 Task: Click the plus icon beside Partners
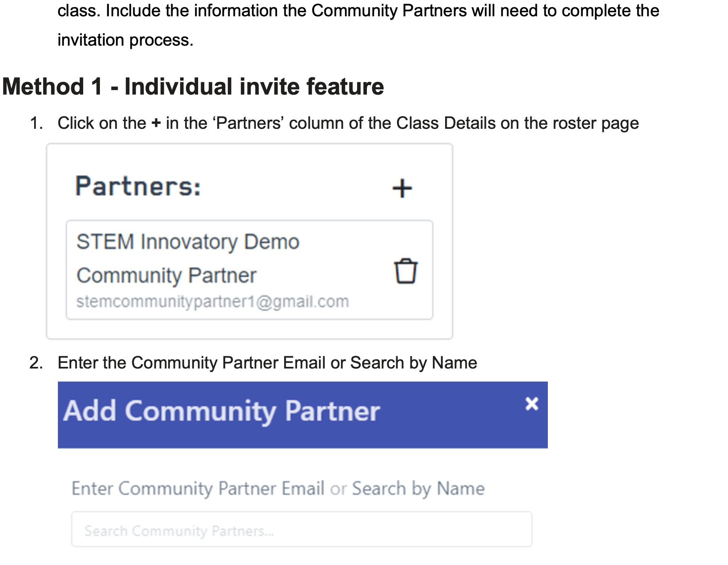pyautogui.click(x=402, y=188)
